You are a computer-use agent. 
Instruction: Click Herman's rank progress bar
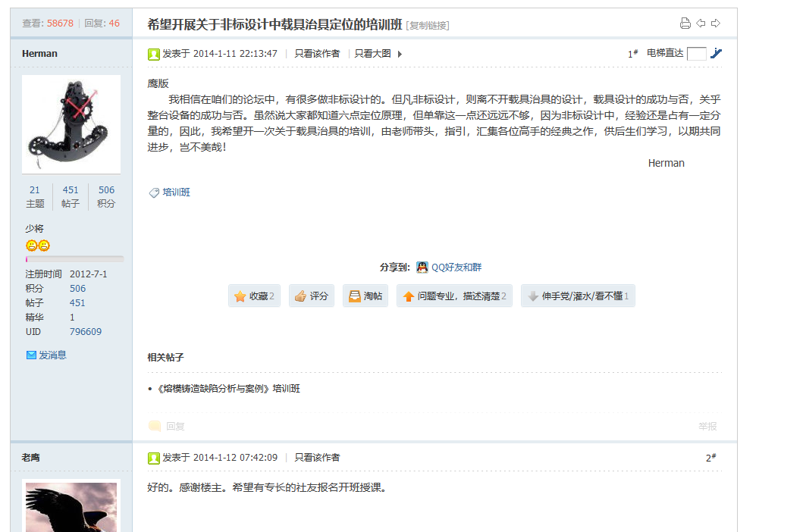click(74, 259)
